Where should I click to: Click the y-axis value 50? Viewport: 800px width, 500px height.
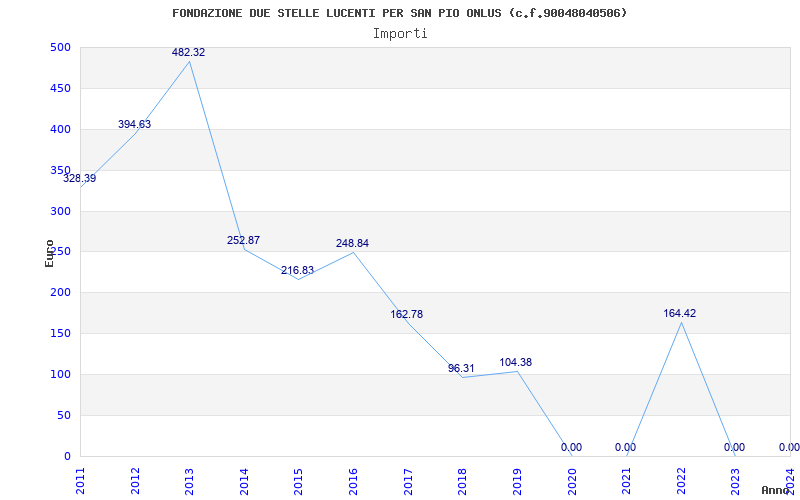64,415
